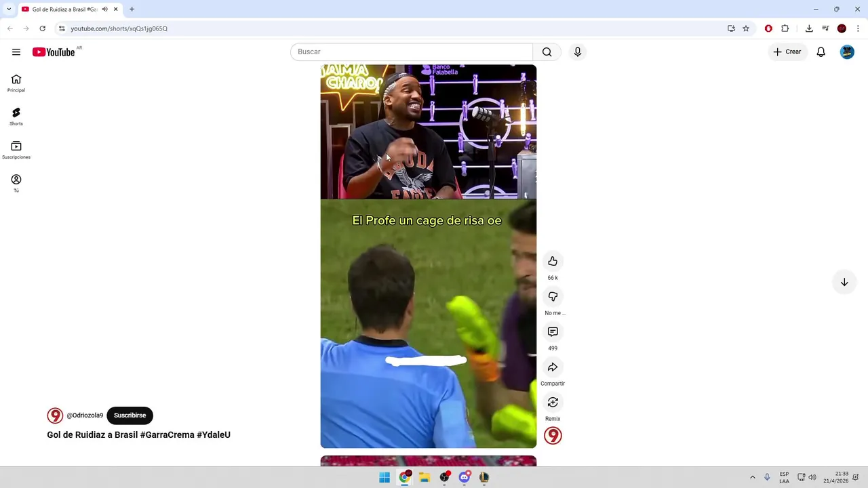Install app icon in address bar
The width and height of the screenshot is (868, 488).
[731, 28]
